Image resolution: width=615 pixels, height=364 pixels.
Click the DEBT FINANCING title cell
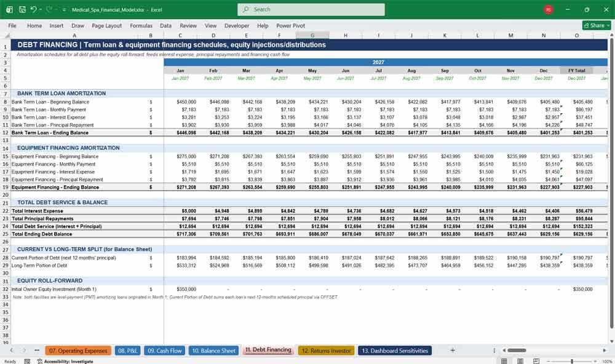pos(172,45)
